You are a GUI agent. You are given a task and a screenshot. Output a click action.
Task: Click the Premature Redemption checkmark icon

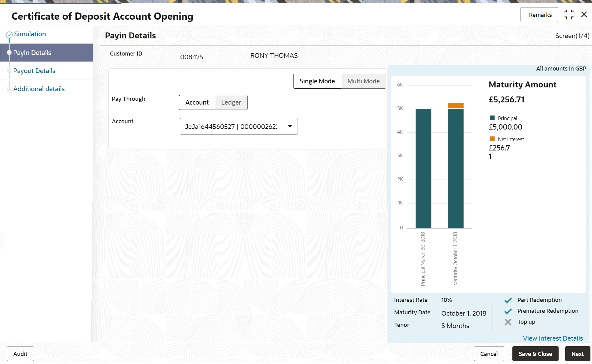(x=508, y=311)
